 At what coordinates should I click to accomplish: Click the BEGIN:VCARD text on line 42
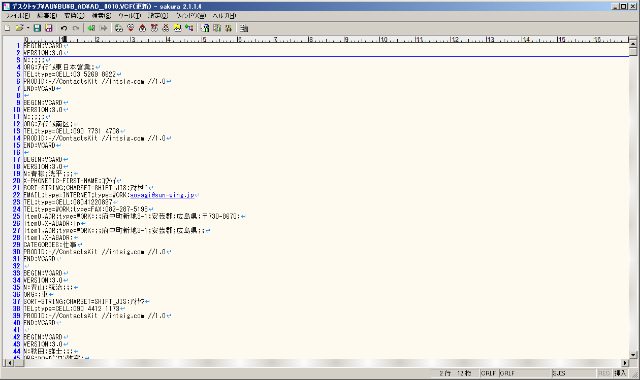click(x=43, y=337)
